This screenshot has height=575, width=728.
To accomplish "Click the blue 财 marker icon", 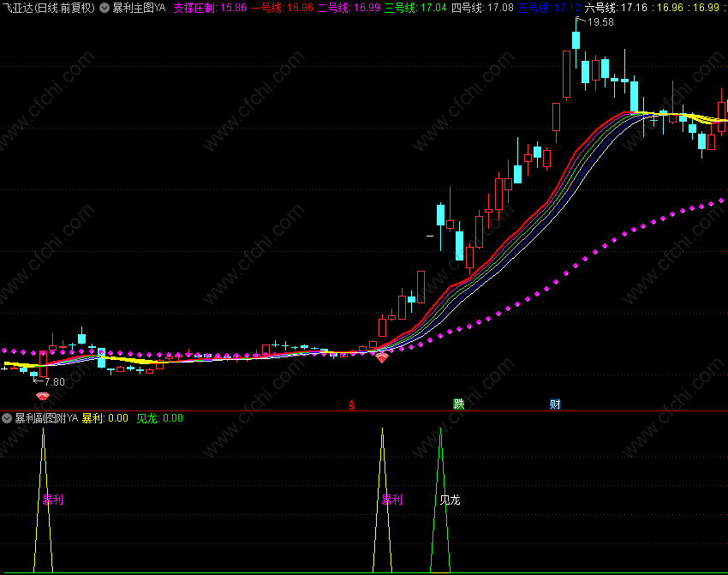I will click(555, 404).
